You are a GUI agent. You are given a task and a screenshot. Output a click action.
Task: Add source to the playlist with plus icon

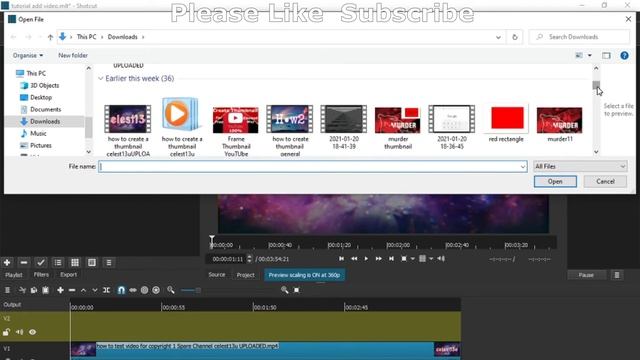point(7,262)
